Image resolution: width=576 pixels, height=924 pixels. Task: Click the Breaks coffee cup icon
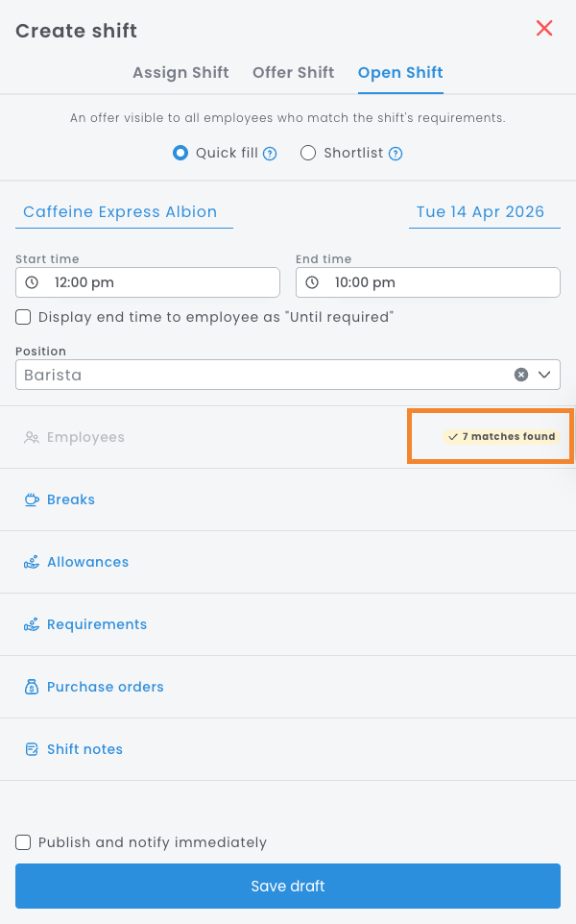pyautogui.click(x=32, y=499)
